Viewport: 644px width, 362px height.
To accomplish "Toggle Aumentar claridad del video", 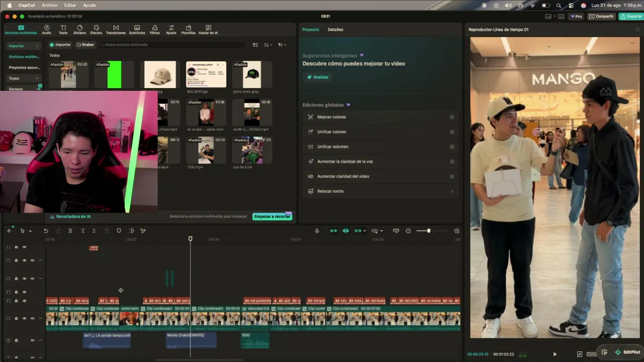I will pyautogui.click(x=452, y=176).
